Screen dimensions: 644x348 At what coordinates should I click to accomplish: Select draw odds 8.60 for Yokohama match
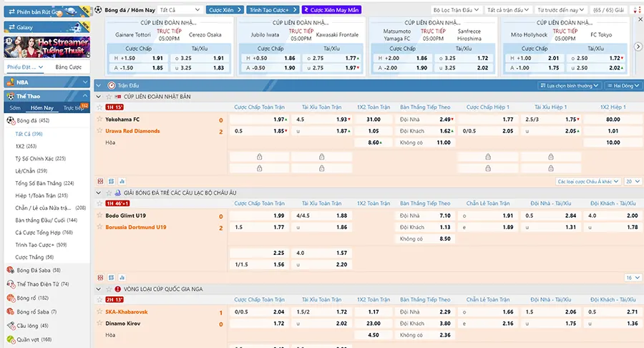coord(374,142)
